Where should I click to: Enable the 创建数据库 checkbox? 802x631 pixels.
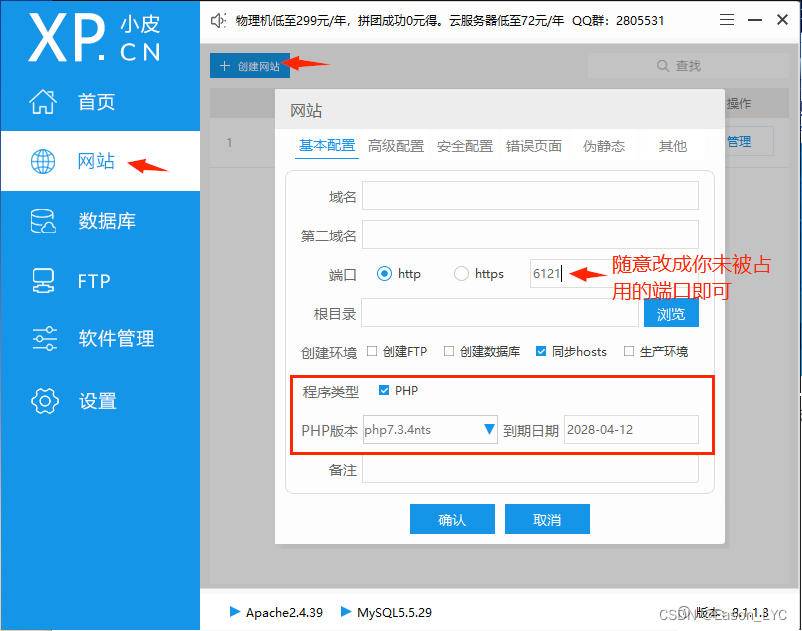pyautogui.click(x=449, y=351)
